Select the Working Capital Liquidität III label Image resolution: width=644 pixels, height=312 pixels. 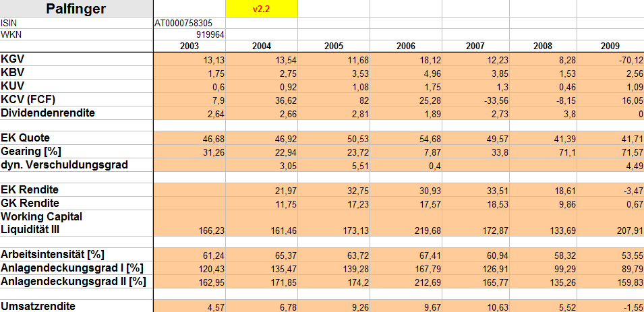[76, 223]
